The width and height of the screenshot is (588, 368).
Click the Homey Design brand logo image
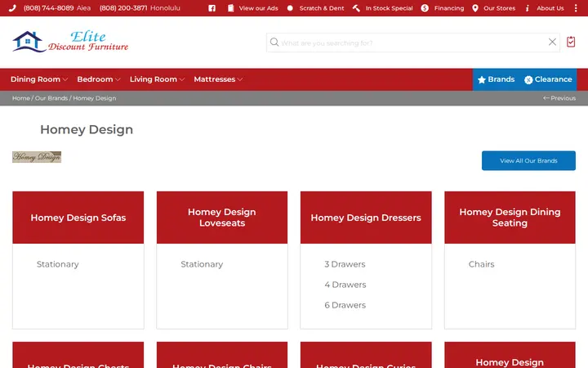[37, 157]
